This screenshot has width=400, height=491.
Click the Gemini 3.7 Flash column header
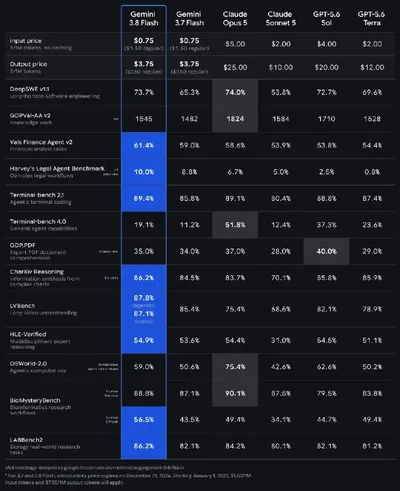(x=189, y=19)
